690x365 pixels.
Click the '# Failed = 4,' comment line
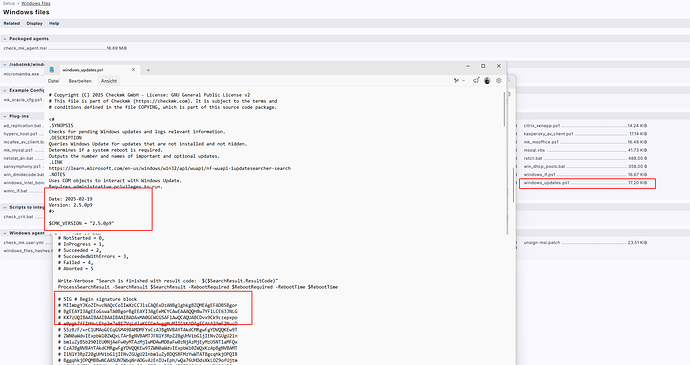pos(75,262)
